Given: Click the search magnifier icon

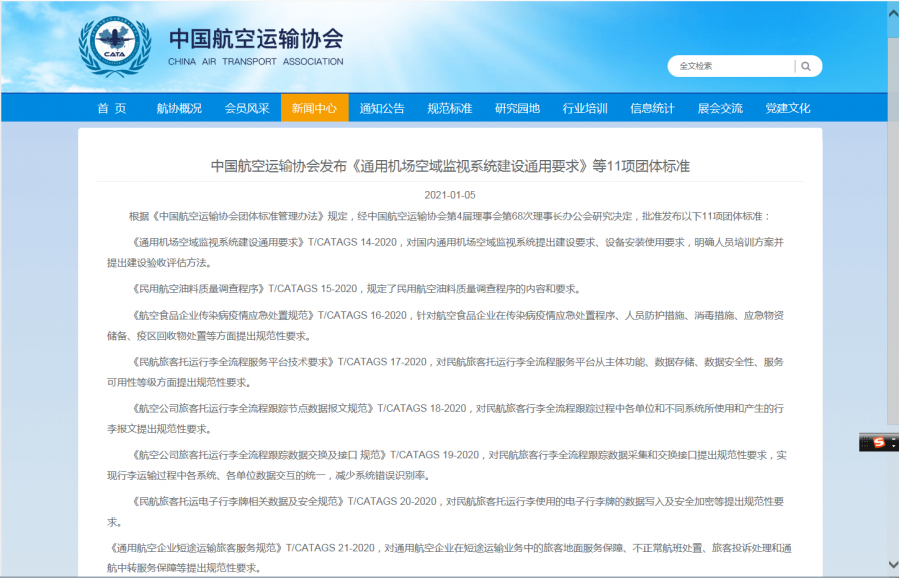Looking at the screenshot, I should [806, 66].
